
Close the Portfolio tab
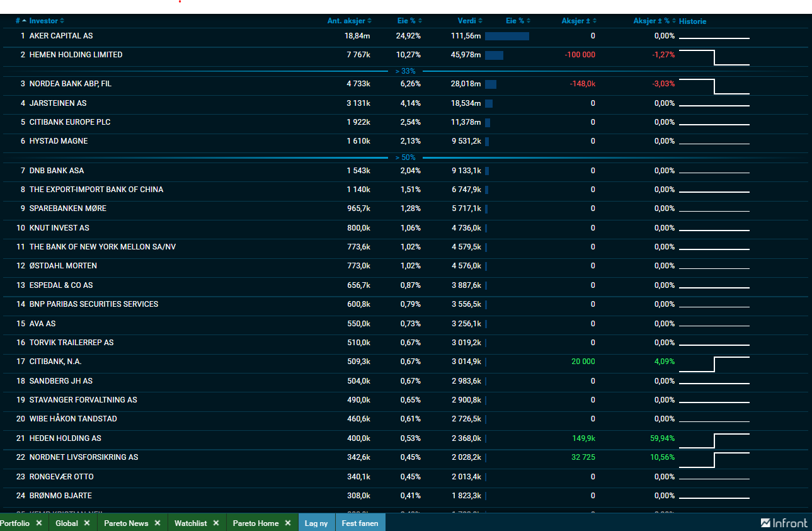tap(39, 523)
